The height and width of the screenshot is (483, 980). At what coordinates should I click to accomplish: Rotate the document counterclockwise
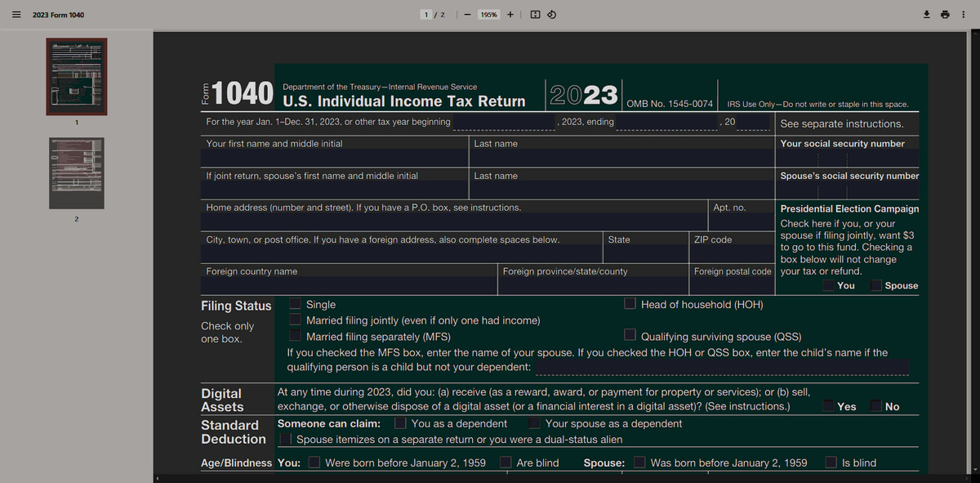[x=552, y=15]
